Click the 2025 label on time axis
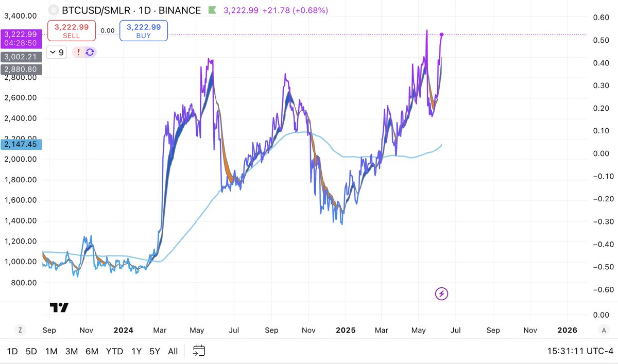Screen dimensions: 618x364 tap(346, 330)
